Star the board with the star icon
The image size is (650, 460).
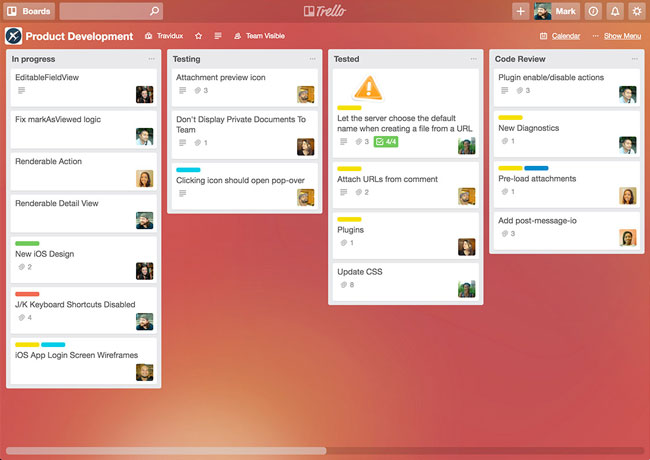(x=199, y=36)
